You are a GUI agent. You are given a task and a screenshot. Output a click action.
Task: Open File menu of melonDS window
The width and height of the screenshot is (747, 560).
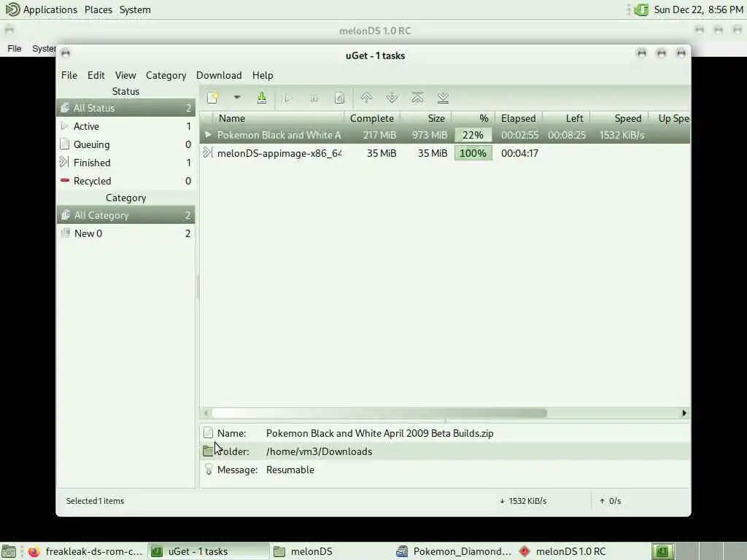coord(15,49)
